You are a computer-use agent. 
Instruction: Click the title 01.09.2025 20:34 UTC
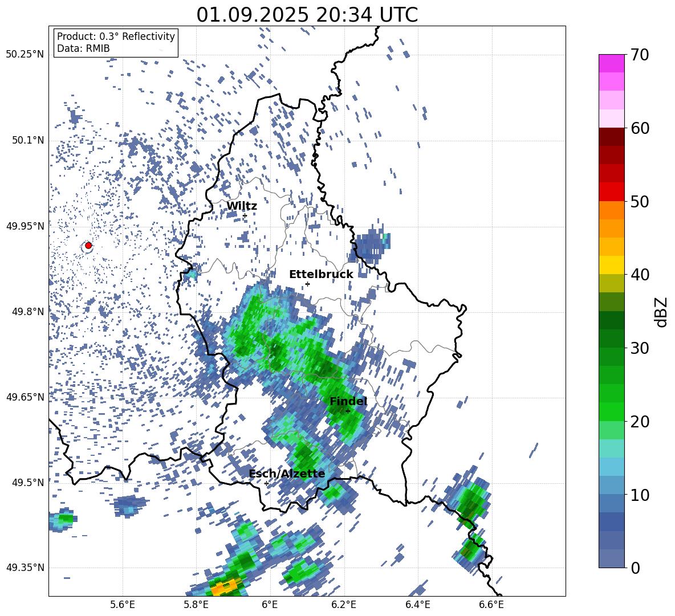[x=307, y=15]
